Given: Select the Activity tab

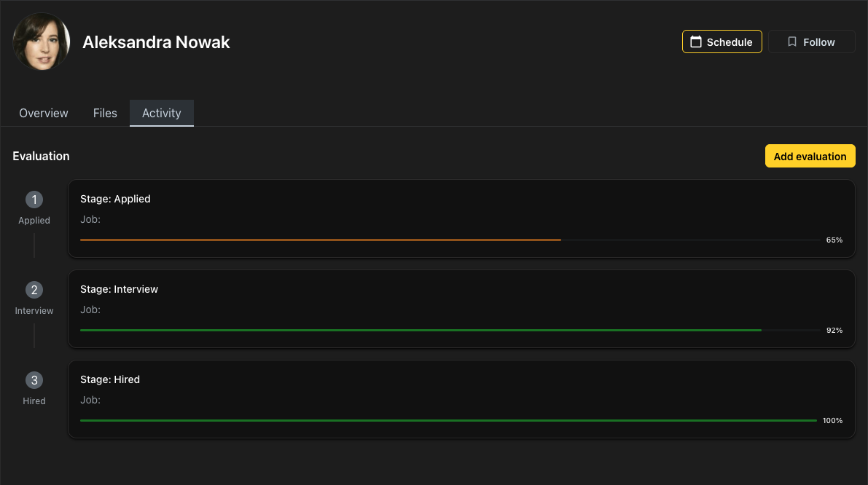Looking at the screenshot, I should tap(162, 113).
